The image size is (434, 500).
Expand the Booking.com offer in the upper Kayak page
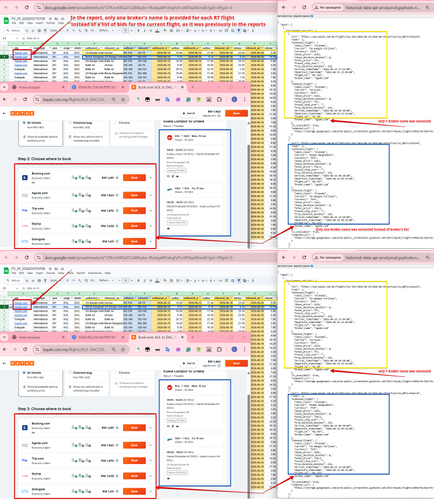pos(151,178)
